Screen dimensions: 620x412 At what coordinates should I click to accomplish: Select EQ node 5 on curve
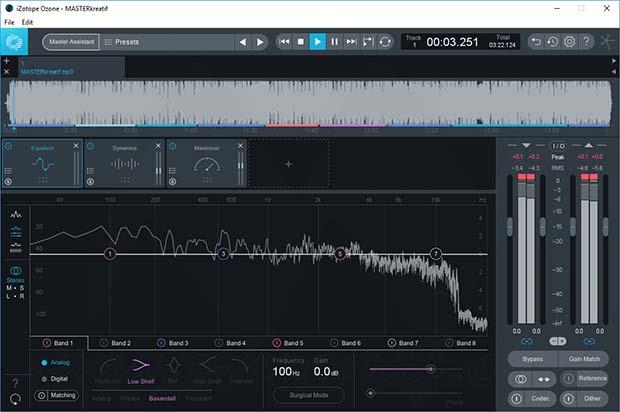[340, 254]
